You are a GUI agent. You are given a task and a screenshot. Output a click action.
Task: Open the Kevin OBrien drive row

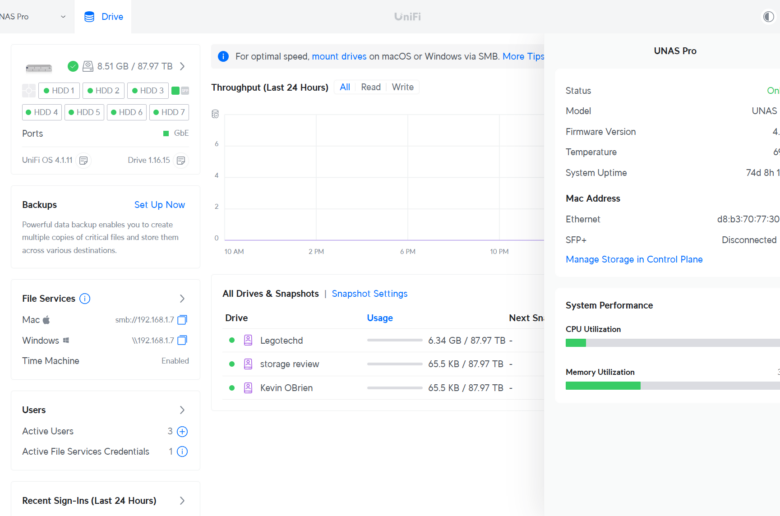tap(383, 388)
